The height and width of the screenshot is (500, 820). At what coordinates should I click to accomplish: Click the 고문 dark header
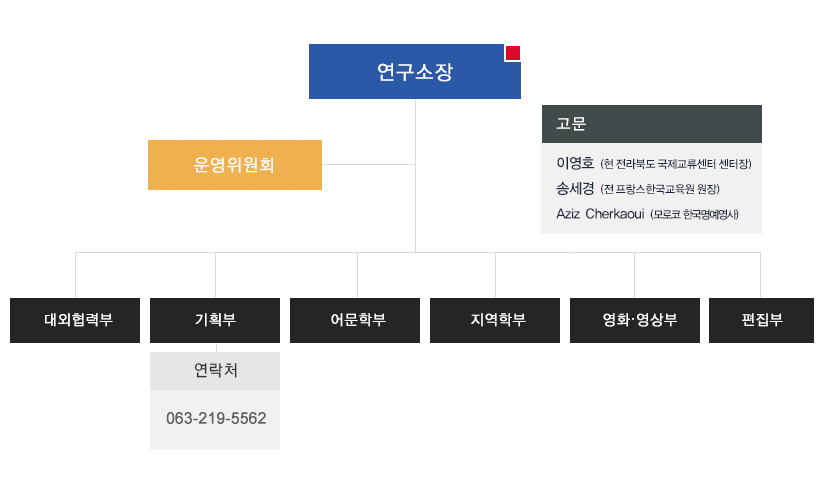652,124
